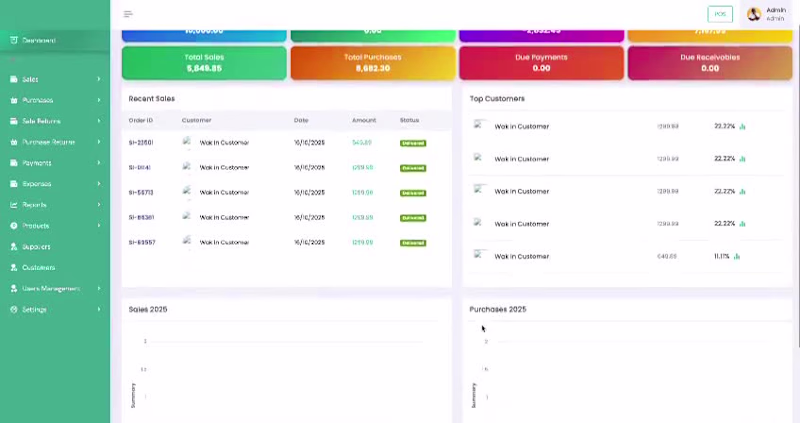Open the Admin profile menu

click(767, 14)
